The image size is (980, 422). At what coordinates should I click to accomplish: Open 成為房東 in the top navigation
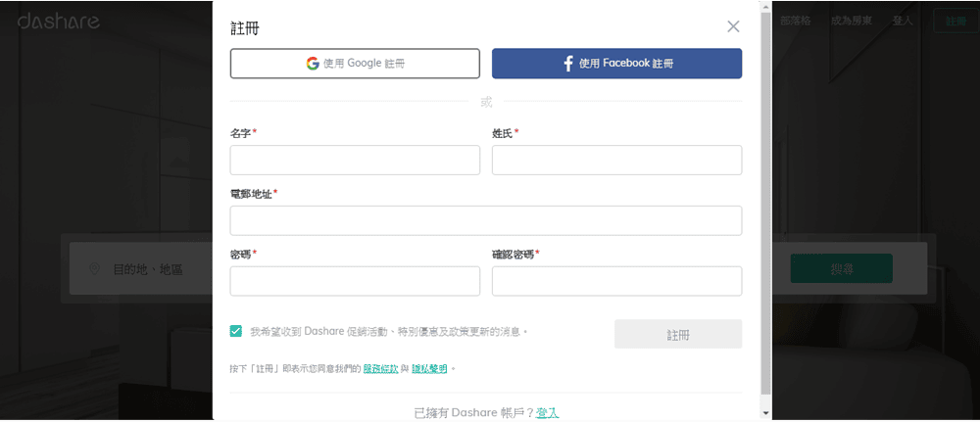(x=852, y=21)
